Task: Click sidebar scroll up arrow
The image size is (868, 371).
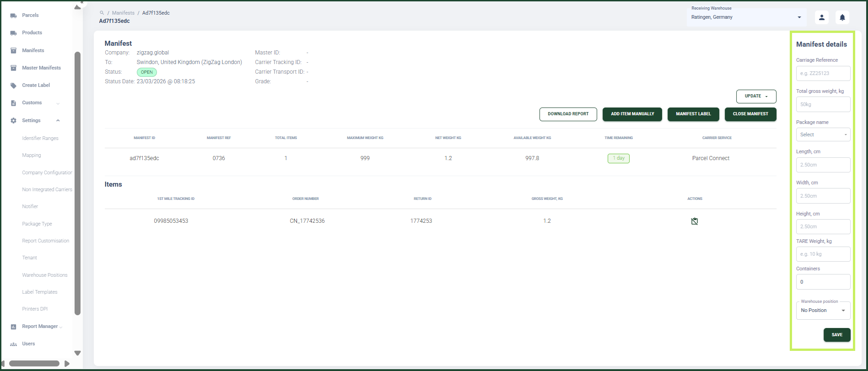Action: coord(77,7)
